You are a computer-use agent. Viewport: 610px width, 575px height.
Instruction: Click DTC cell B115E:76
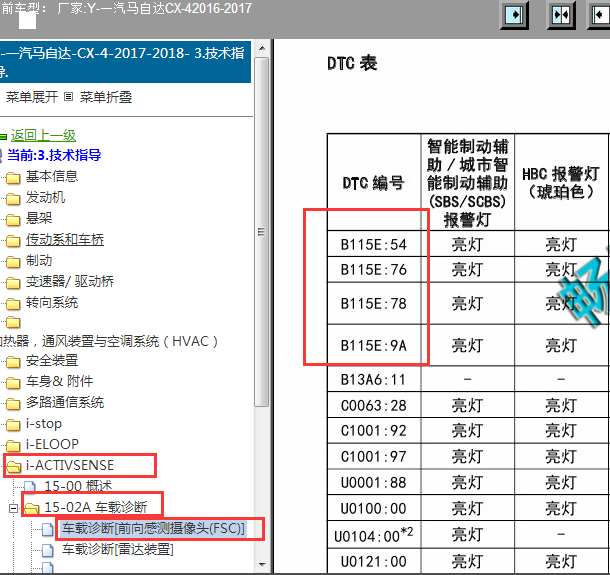[374, 270]
